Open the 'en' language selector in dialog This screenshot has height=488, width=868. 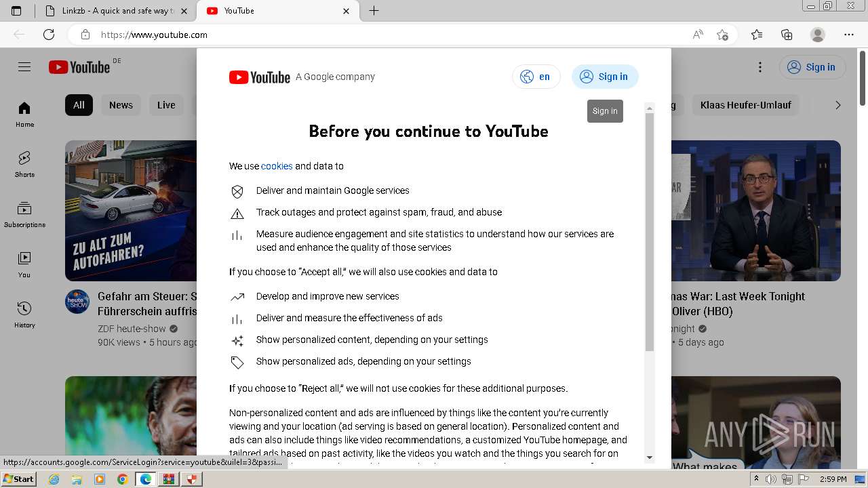click(x=536, y=77)
